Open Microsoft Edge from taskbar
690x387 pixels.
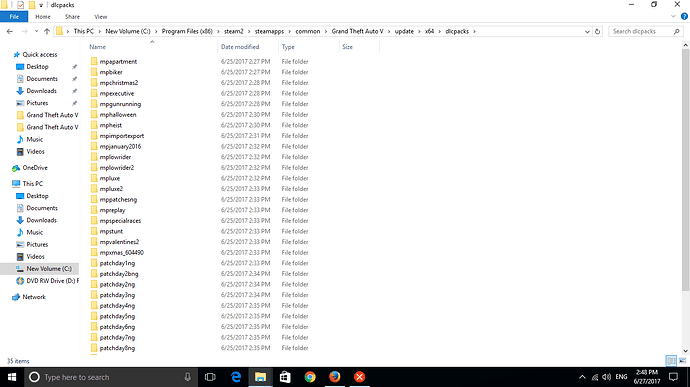[x=236, y=377]
